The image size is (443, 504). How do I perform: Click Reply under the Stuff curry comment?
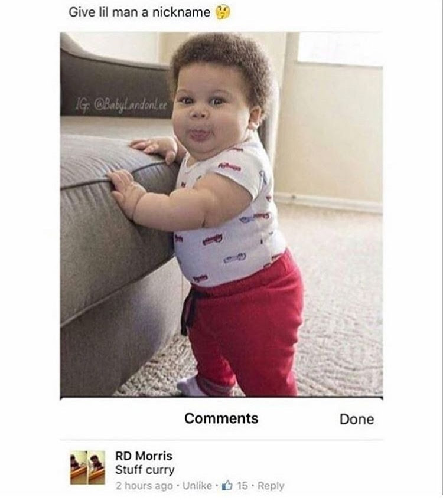pos(271,485)
